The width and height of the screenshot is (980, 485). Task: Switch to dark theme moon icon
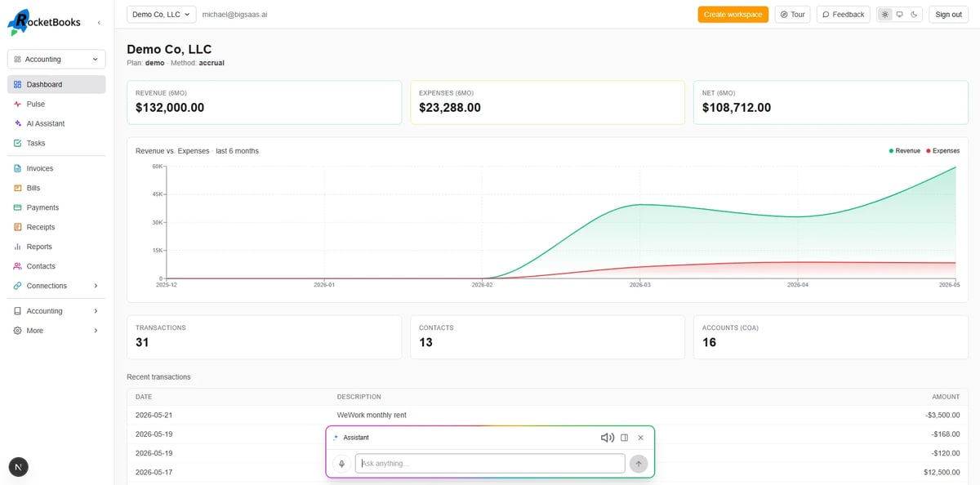[x=914, y=14]
